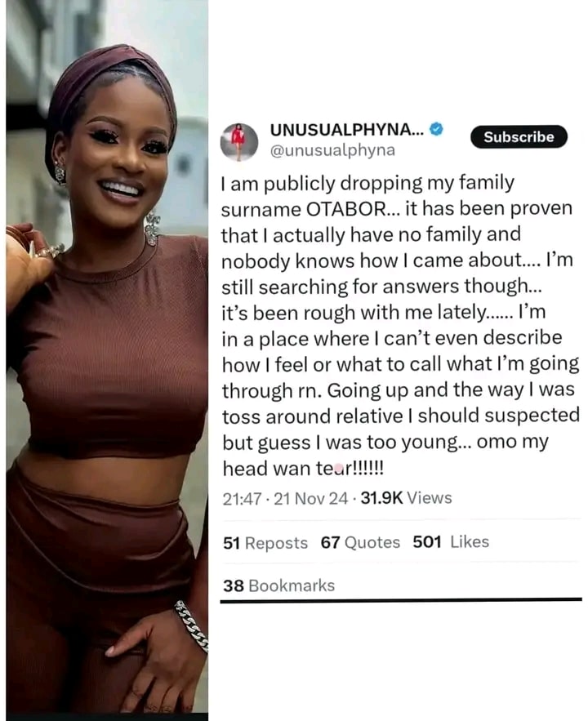
Task: Click the Subscribe button
Action: pyautogui.click(x=519, y=136)
